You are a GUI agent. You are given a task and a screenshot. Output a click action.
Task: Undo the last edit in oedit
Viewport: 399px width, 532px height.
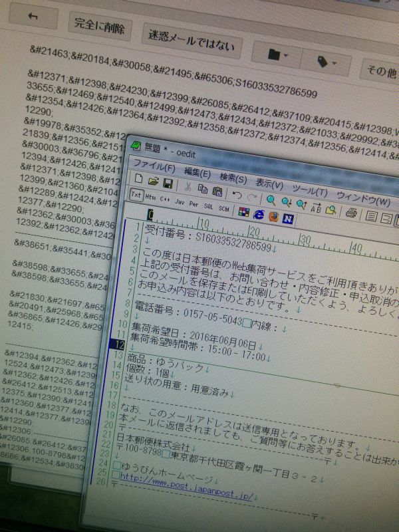(x=237, y=195)
